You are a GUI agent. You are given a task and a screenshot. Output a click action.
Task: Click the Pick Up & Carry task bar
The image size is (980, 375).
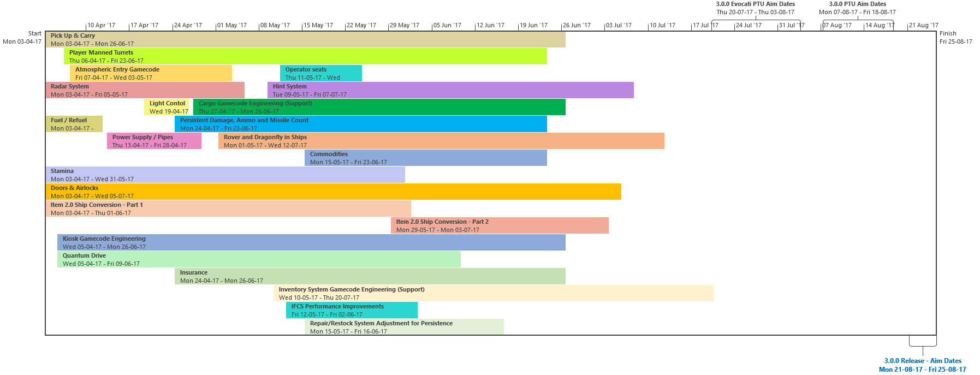tap(305, 39)
